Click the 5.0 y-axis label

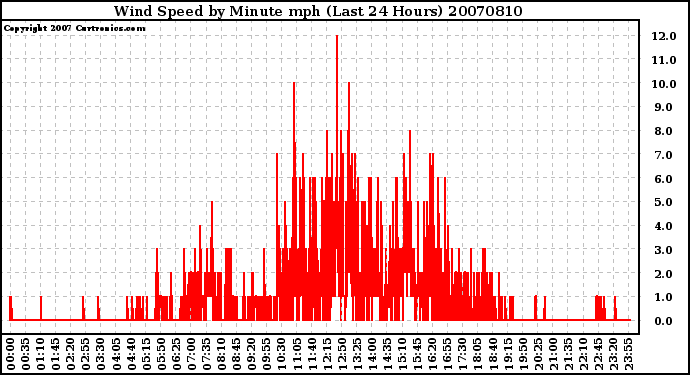click(x=664, y=202)
